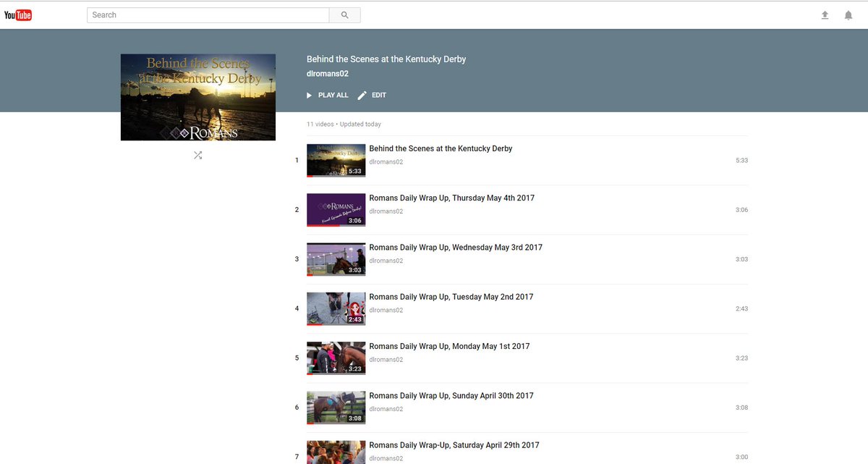The width and height of the screenshot is (868, 464).
Task: Click the 2:43 duration at row end
Action: 741,308
